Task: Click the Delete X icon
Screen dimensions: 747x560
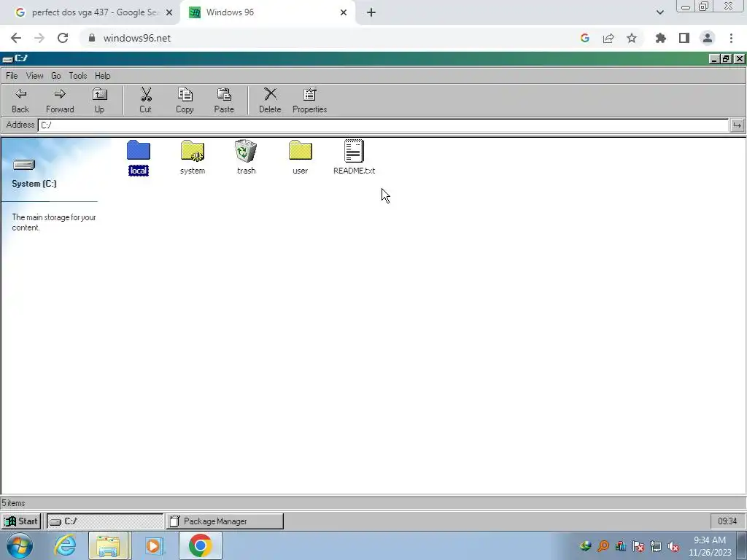Action: point(270,101)
